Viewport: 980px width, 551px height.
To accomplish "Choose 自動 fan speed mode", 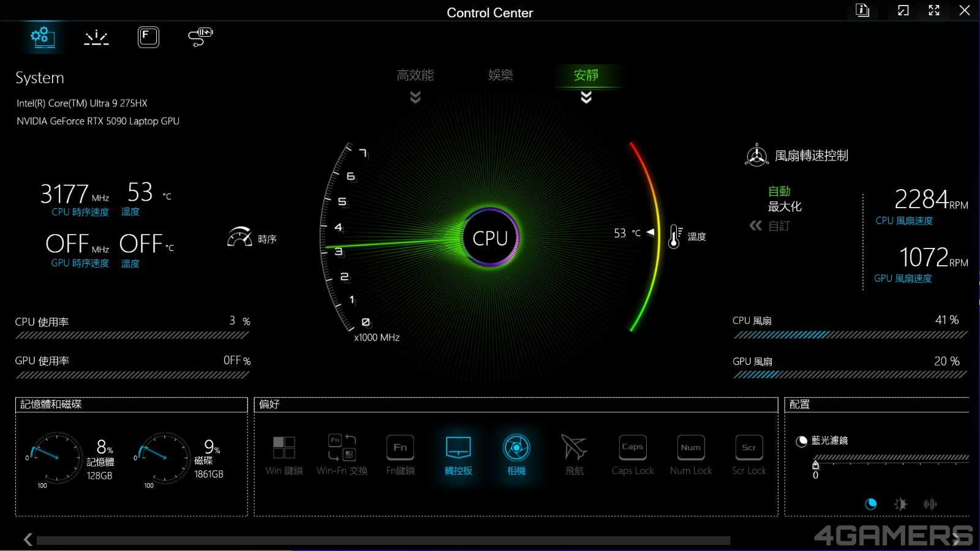I will 779,192.
